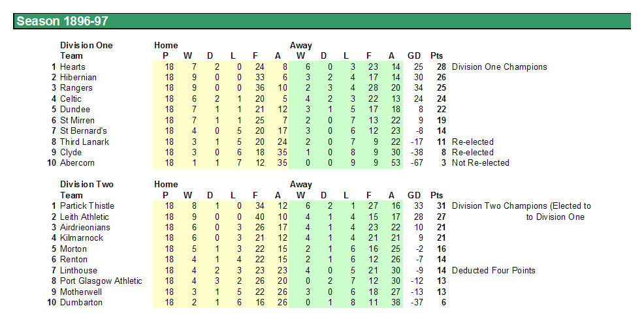Image resolution: width=644 pixels, height=321 pixels.
Task: Click the Division Two GD column header
Action: (x=414, y=195)
